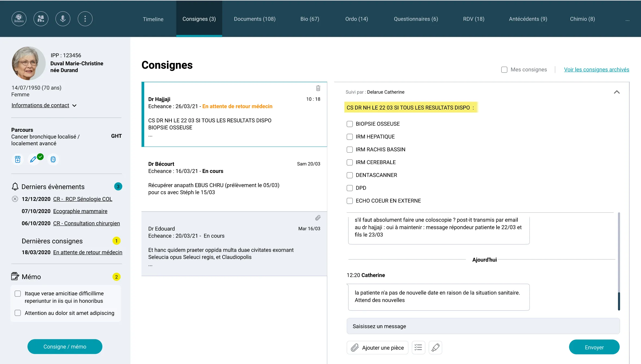Click the Envoyer button
This screenshot has height=364, width=641.
(x=594, y=347)
